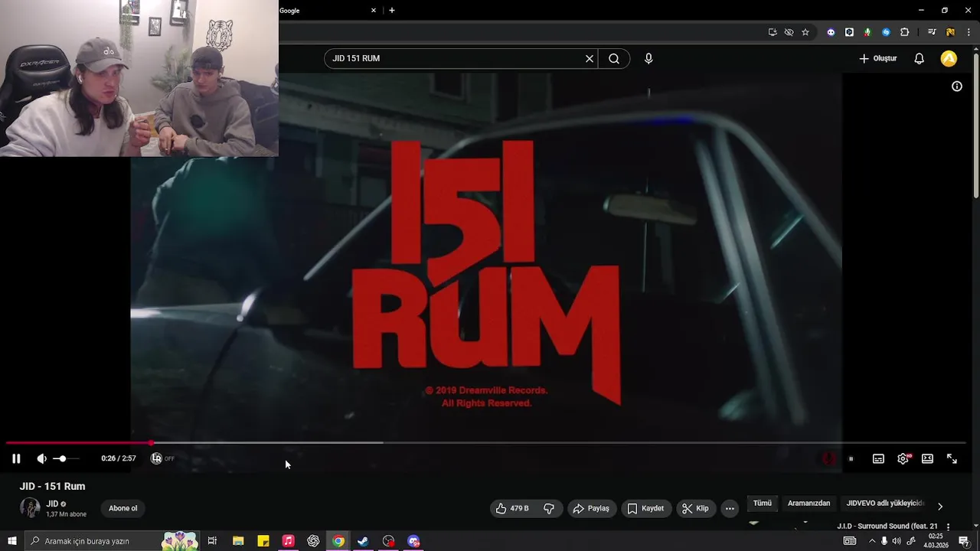980x551 pixels.
Task: Open the blue Shazam extension
Action: 886,32
